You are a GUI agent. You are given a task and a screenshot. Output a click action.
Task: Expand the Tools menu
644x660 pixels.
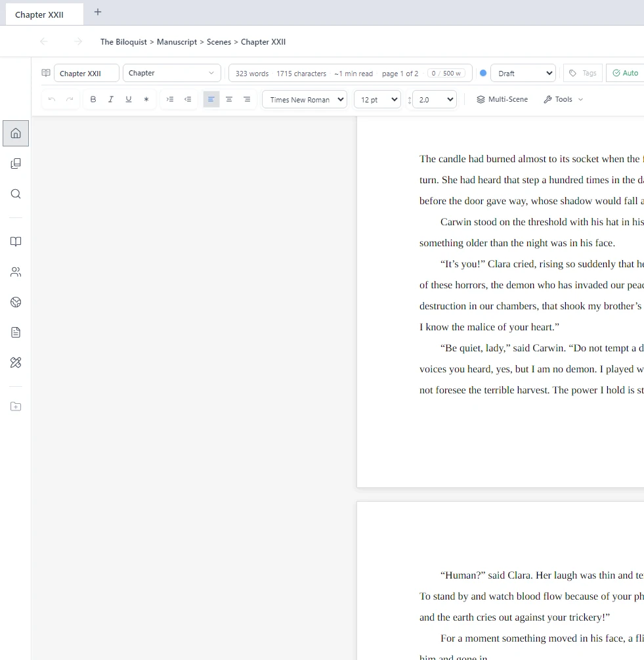563,99
